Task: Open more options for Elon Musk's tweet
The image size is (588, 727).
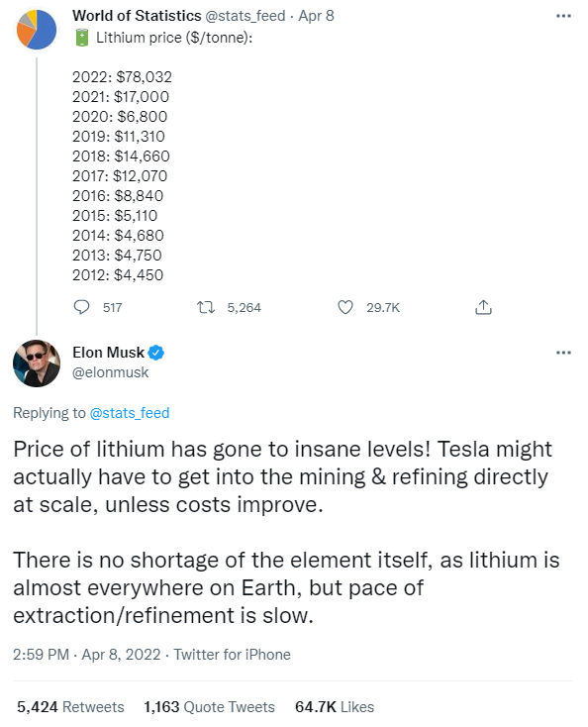Action: tap(563, 353)
